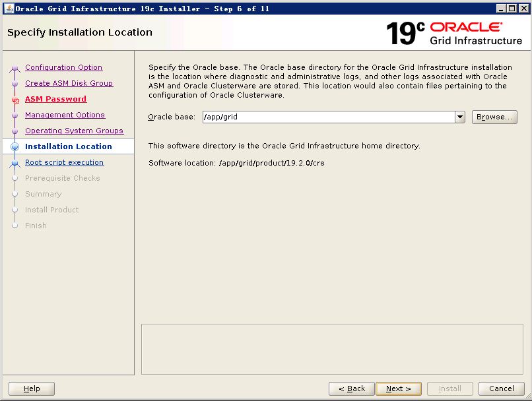
Task: Go back with the < Back button
Action: [x=352, y=388]
